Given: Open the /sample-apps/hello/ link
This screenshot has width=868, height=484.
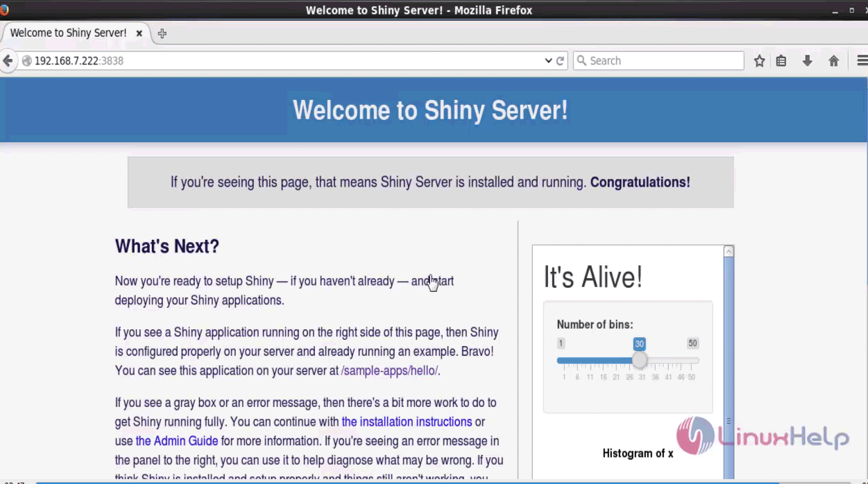Looking at the screenshot, I should (389, 370).
